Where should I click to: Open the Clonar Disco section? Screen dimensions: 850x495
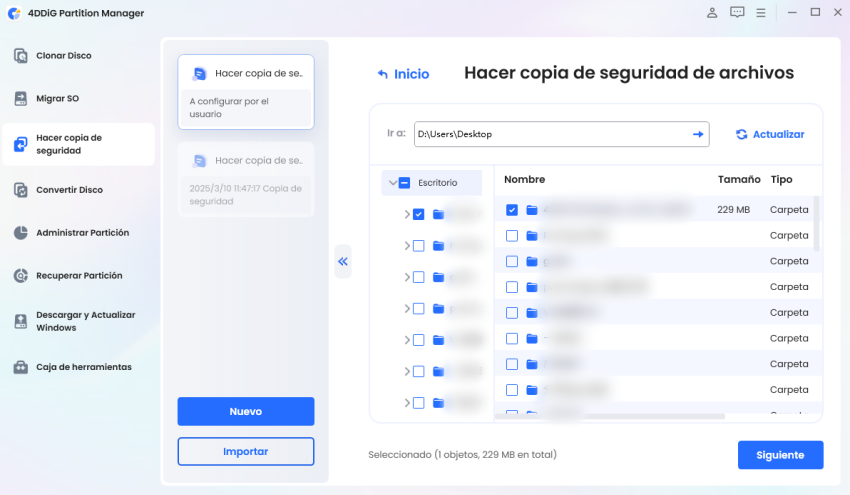(x=64, y=55)
